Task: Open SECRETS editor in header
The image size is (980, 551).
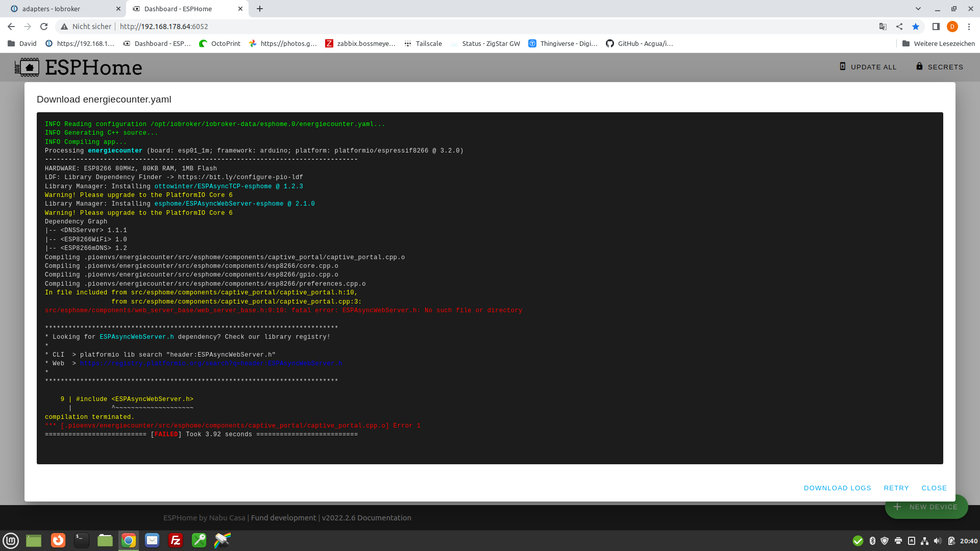Action: (x=939, y=67)
